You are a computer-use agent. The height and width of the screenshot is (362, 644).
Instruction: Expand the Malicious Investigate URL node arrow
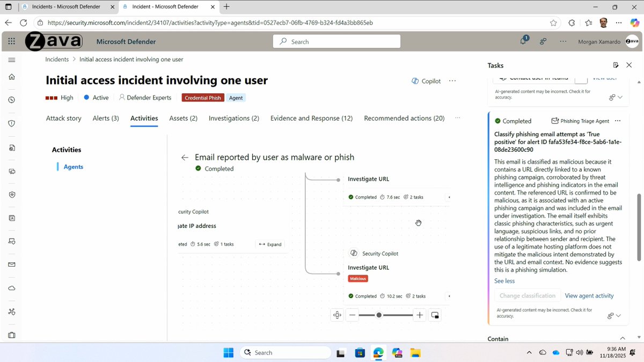449,296
